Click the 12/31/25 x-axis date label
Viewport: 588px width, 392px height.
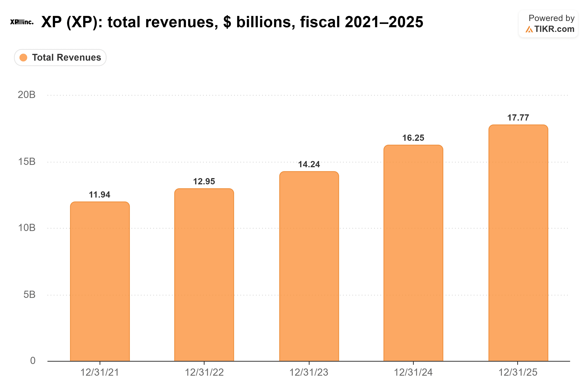(518, 372)
